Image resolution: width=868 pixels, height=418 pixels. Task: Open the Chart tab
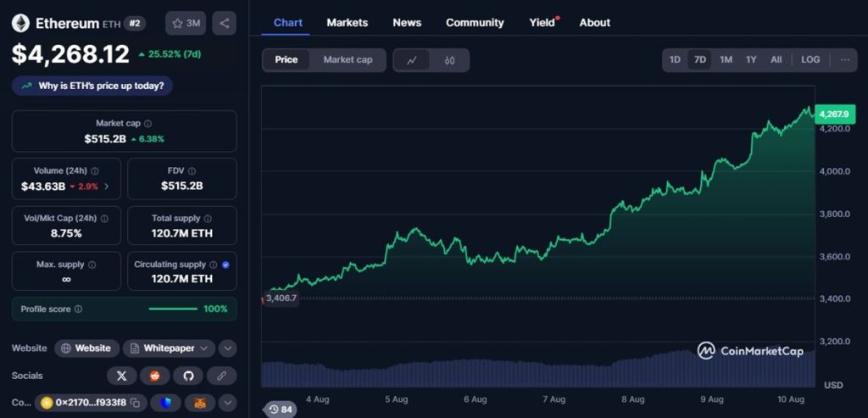[x=288, y=23]
